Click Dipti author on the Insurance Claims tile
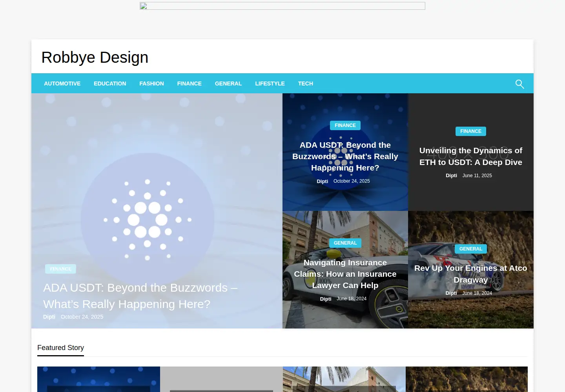Image resolution: width=565 pixels, height=392 pixels. pyautogui.click(x=326, y=299)
